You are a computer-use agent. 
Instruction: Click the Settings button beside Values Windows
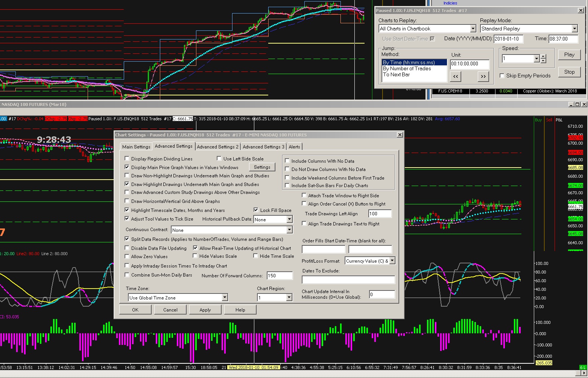pos(262,167)
